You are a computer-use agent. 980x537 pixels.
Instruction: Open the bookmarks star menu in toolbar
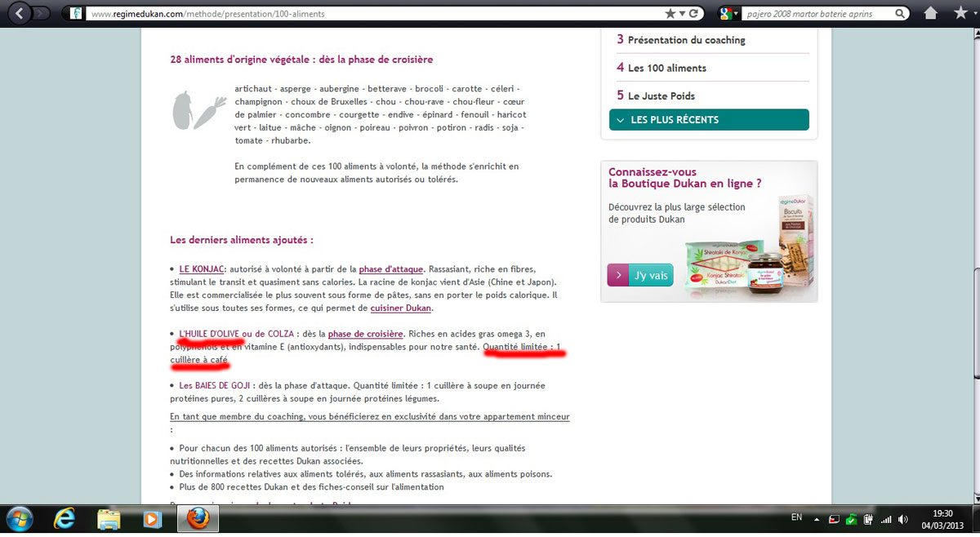960,14
